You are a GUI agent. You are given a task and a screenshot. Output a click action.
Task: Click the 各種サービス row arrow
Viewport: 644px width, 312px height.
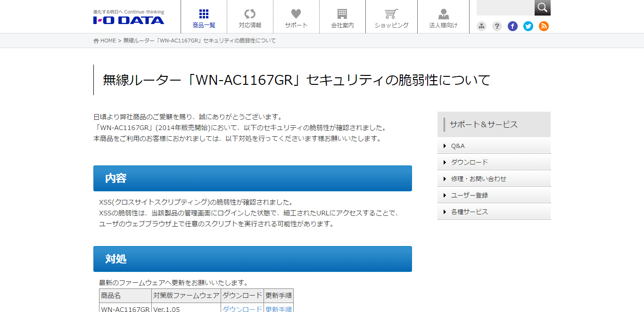[x=445, y=212]
